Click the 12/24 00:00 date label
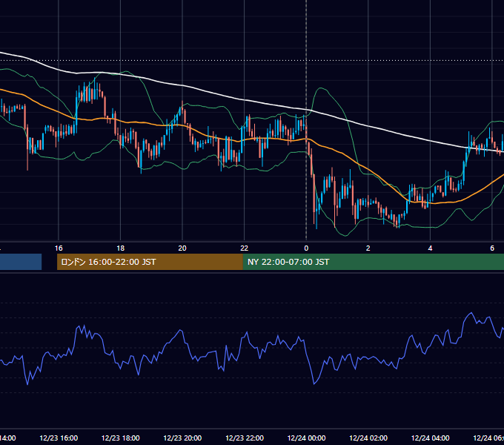504x445 pixels. pyautogui.click(x=306, y=438)
